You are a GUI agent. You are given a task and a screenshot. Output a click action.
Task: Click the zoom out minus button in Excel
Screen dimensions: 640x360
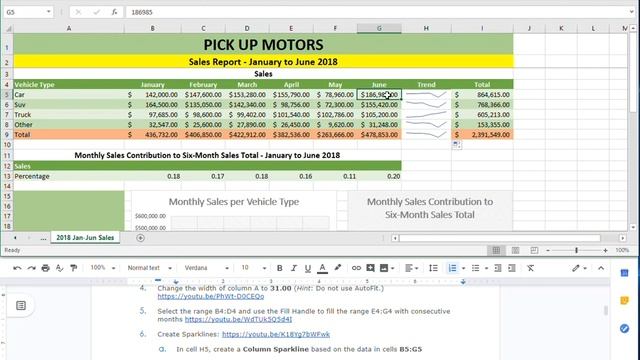(x=548, y=250)
